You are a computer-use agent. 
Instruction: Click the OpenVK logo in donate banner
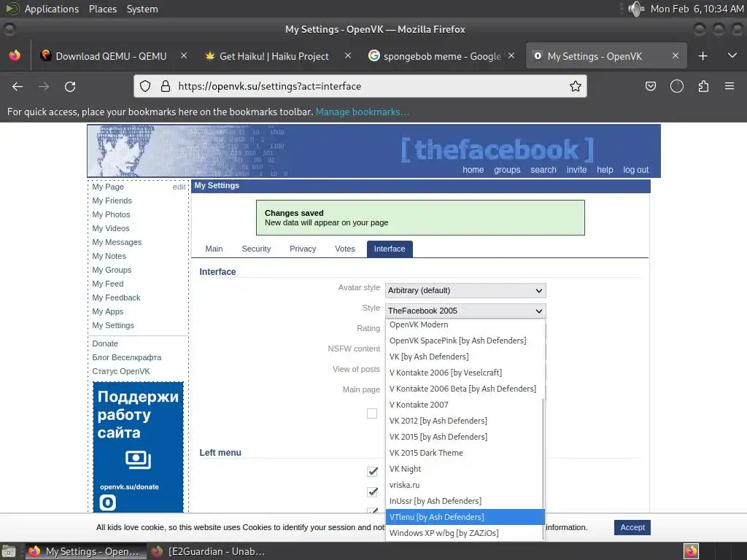point(108,502)
